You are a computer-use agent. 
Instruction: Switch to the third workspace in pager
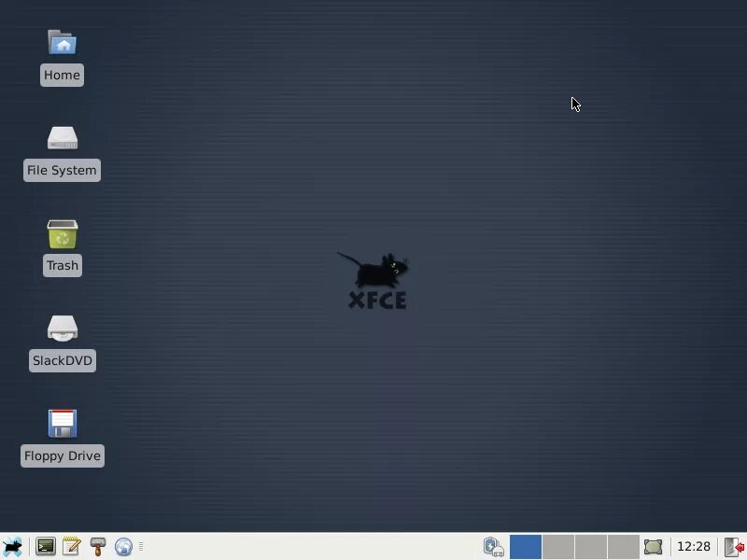[x=591, y=547]
